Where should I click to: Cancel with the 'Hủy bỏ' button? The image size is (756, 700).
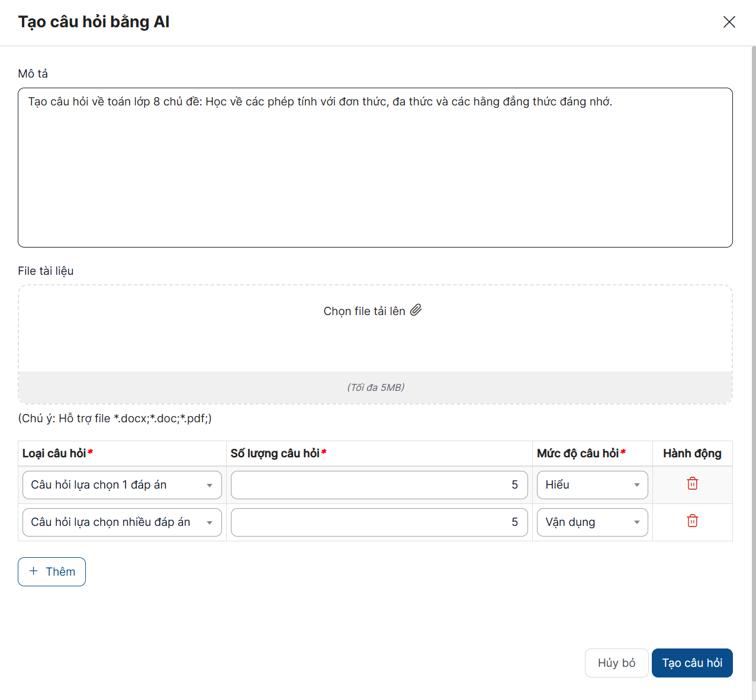(616, 663)
